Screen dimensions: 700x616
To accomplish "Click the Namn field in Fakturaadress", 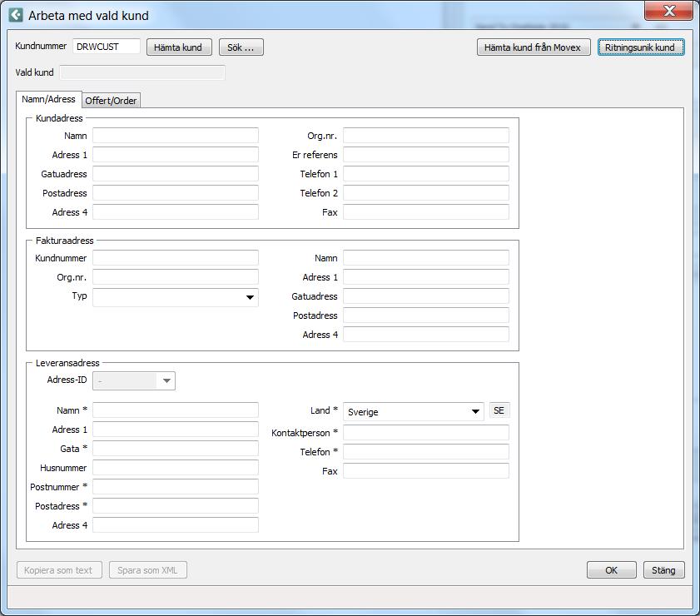I will 426,258.
